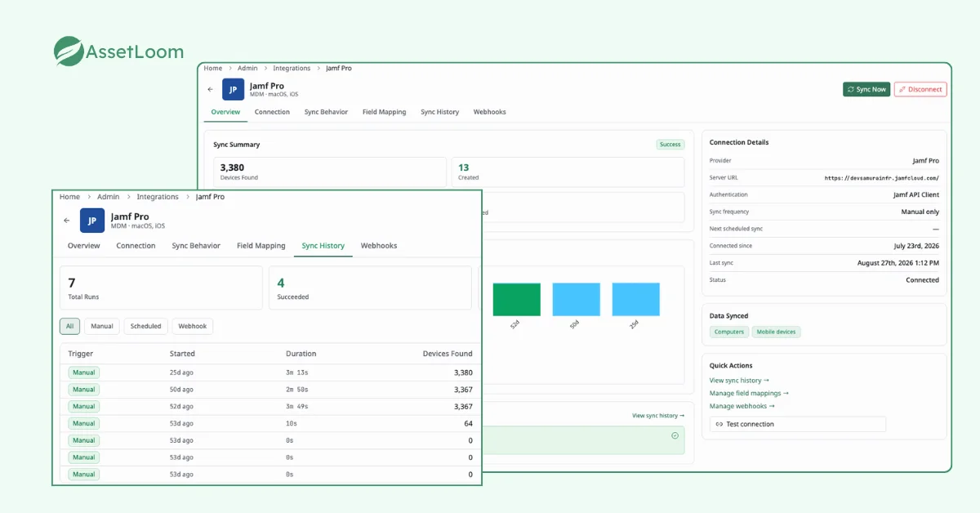980x513 pixels.
Task: Click the '7 Total Runs' card
Action: point(162,288)
